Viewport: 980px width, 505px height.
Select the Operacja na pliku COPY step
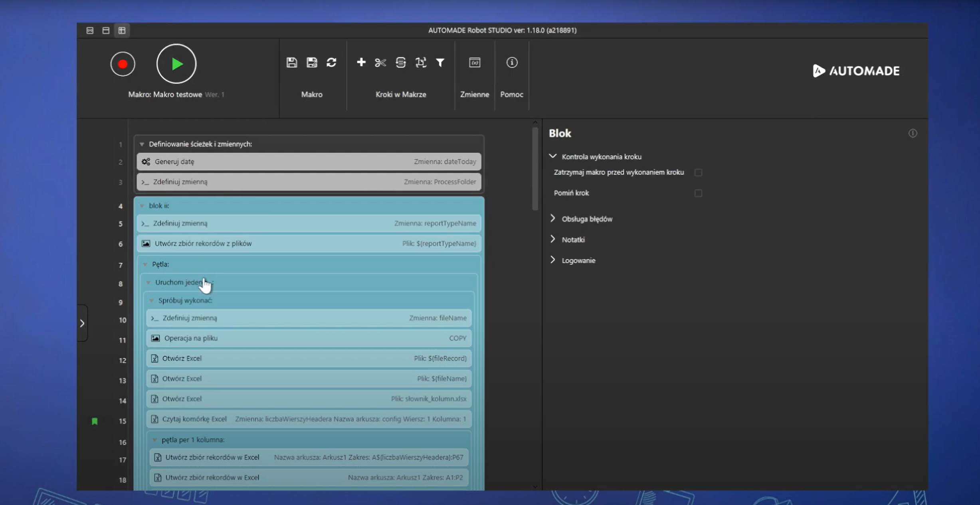click(x=309, y=338)
